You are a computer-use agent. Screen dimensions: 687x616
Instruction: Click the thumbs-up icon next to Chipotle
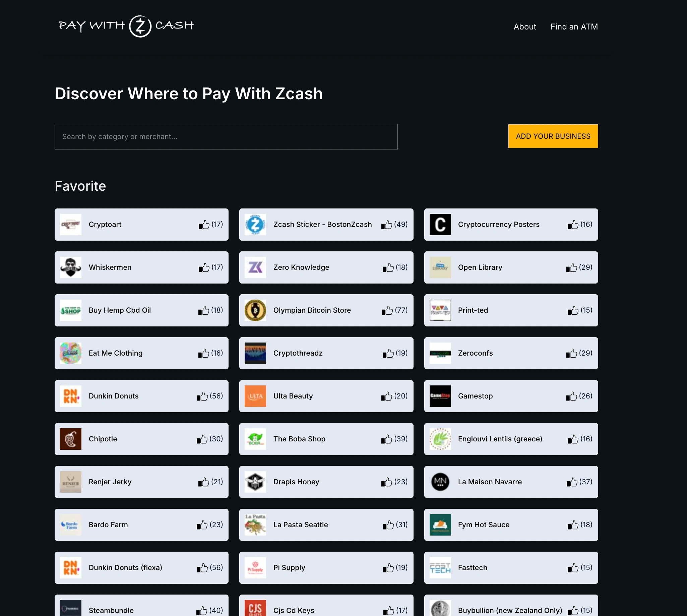tap(202, 439)
